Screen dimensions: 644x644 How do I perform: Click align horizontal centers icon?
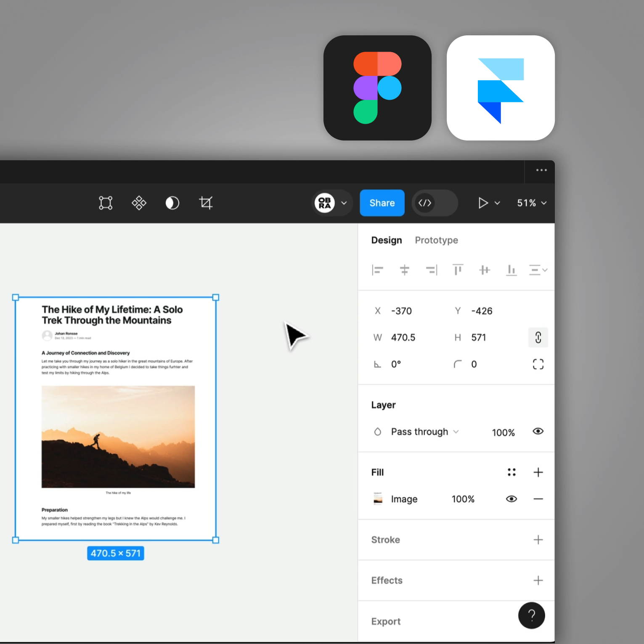coord(404,270)
